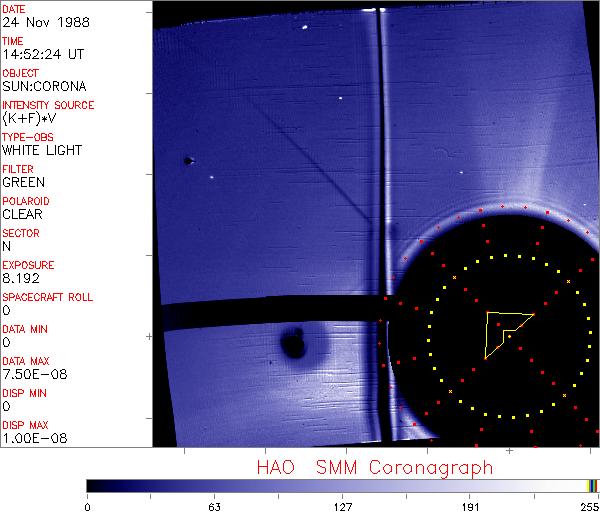Click the WHITE LIGHT observation type text
Image resolution: width=600 pixels, height=512 pixels.
point(42,150)
